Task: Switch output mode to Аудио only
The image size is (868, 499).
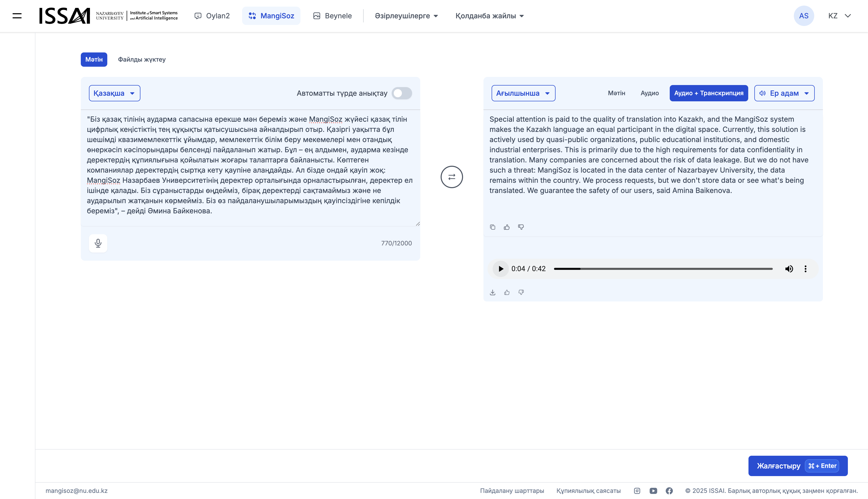Action: pos(650,93)
